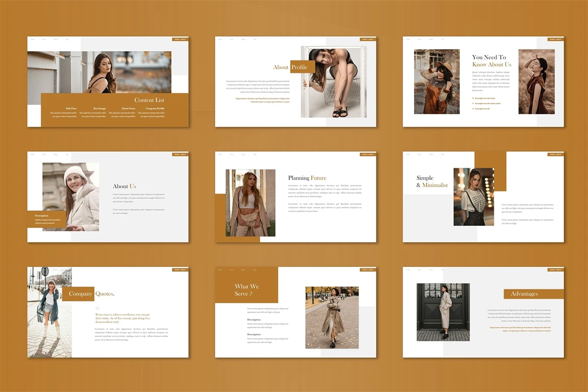Select the trench coat woman walking photo

click(332, 318)
